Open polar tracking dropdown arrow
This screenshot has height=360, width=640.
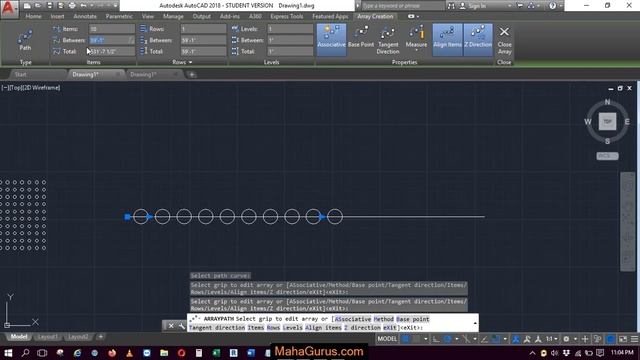[457, 339]
